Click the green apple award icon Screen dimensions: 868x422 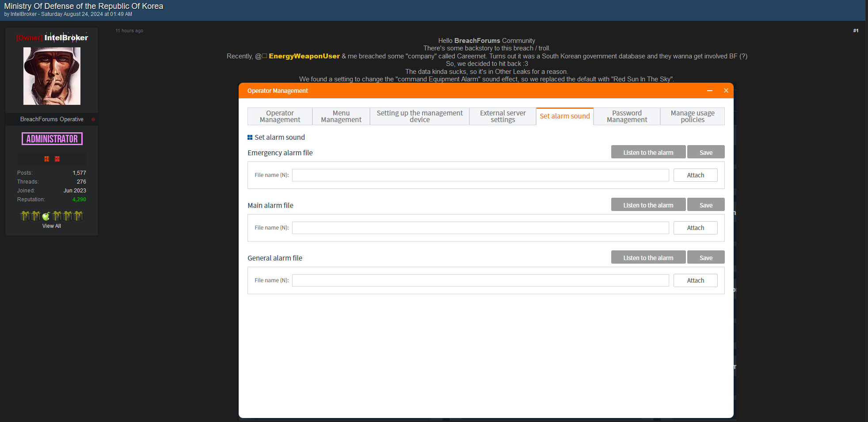tap(46, 216)
